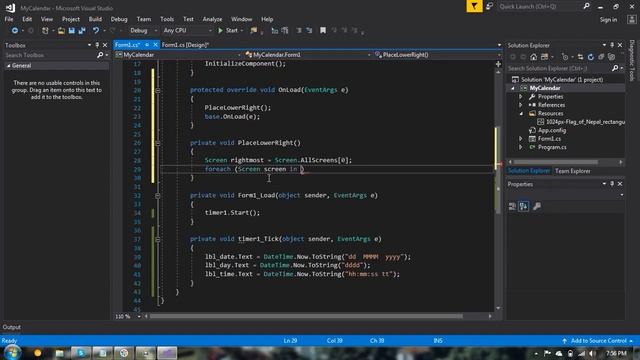Click the Save toolbar icon
The height and width of the screenshot is (360, 640).
coord(71,31)
